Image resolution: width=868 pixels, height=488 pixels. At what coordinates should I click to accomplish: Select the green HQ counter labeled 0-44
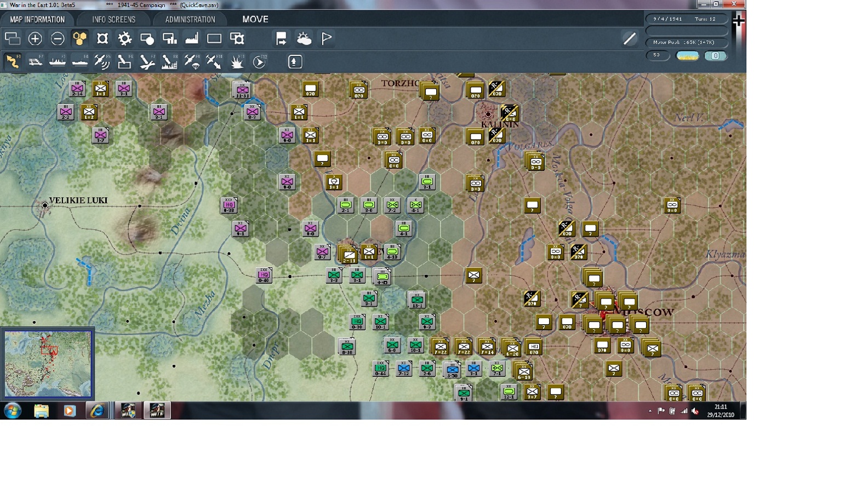pyautogui.click(x=381, y=369)
